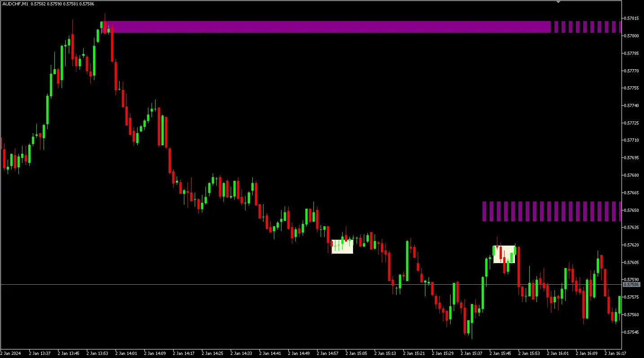Click the 2 Jan 14:17 time label
644x358 pixels.
[184, 354]
